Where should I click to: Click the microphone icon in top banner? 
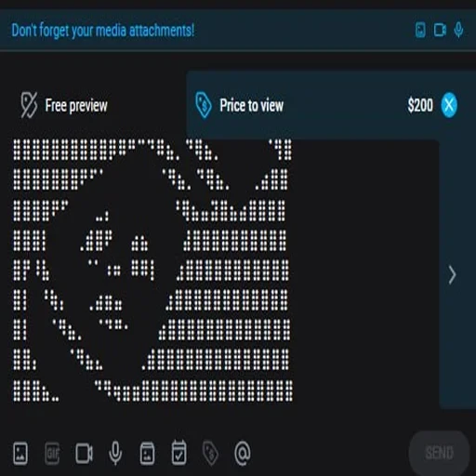coord(458,30)
